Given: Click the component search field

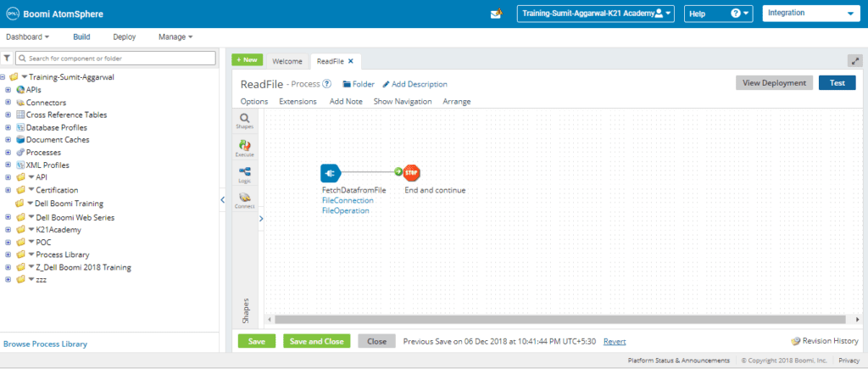Looking at the screenshot, I should click(115, 59).
